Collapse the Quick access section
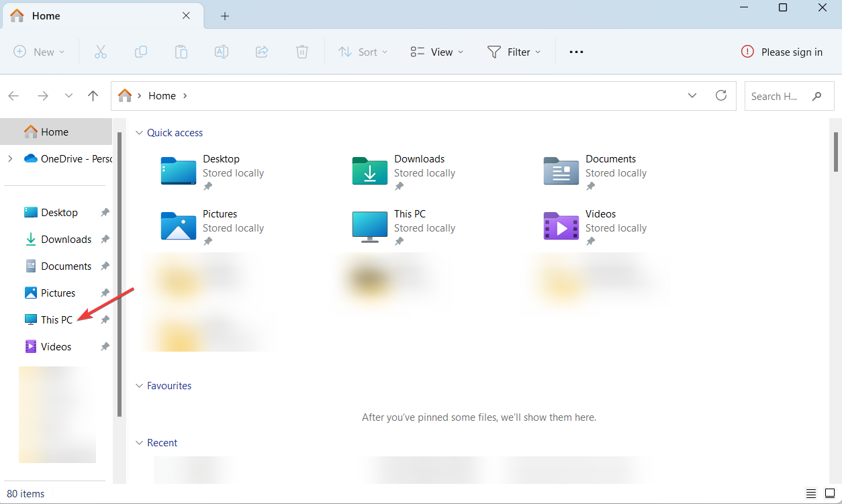The image size is (842, 504). click(x=140, y=133)
